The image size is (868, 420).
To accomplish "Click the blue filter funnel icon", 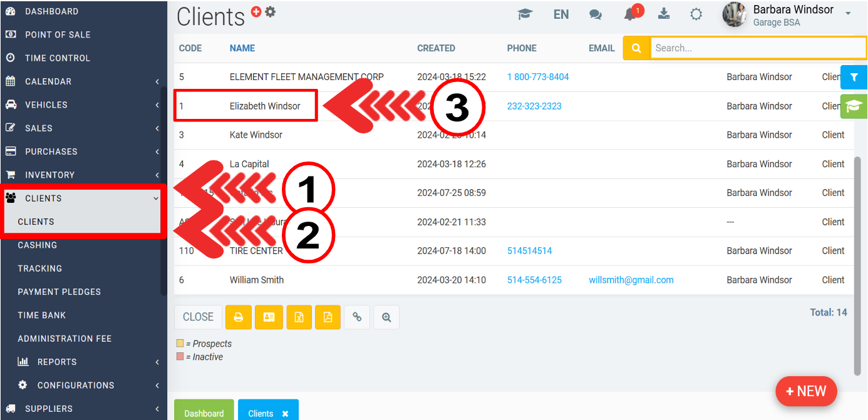I will pos(853,78).
